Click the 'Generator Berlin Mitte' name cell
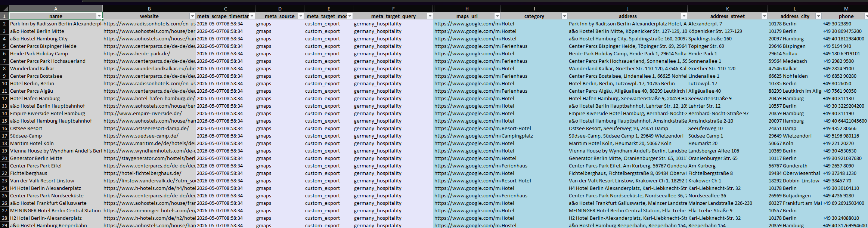The image size is (868, 228). [56, 158]
